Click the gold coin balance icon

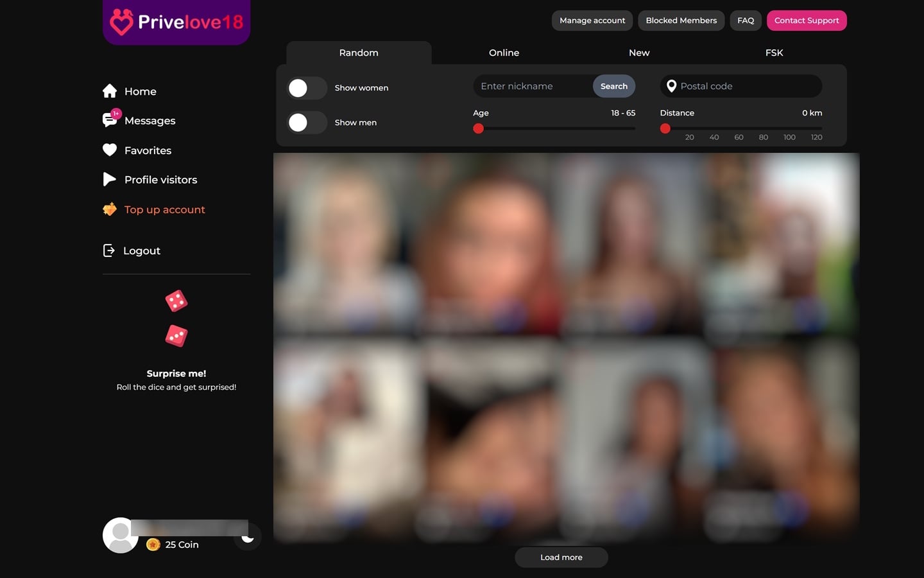coord(153,545)
